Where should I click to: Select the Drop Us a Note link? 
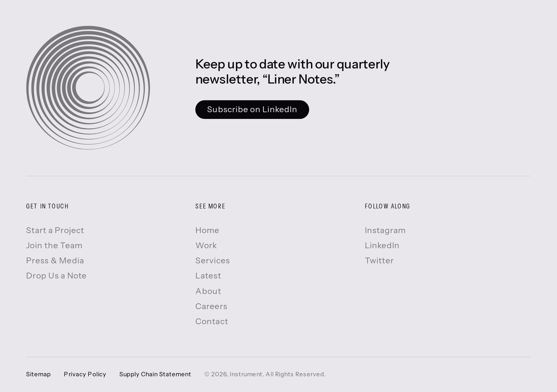[56, 276]
